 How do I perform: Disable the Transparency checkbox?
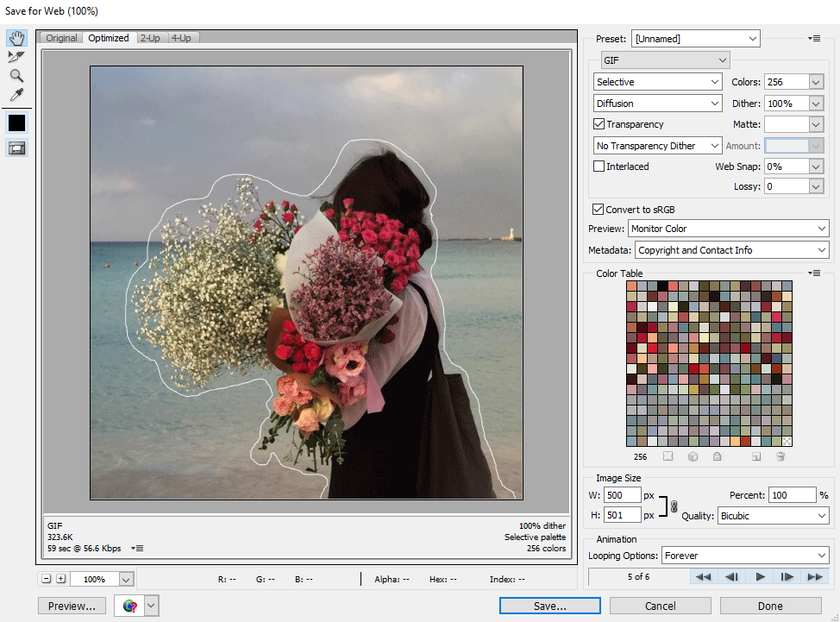(599, 124)
